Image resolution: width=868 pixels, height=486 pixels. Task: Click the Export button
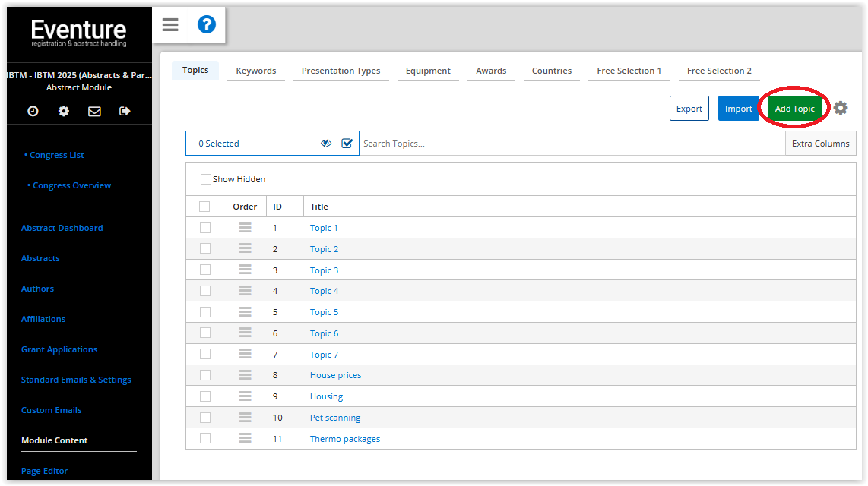pyautogui.click(x=689, y=109)
